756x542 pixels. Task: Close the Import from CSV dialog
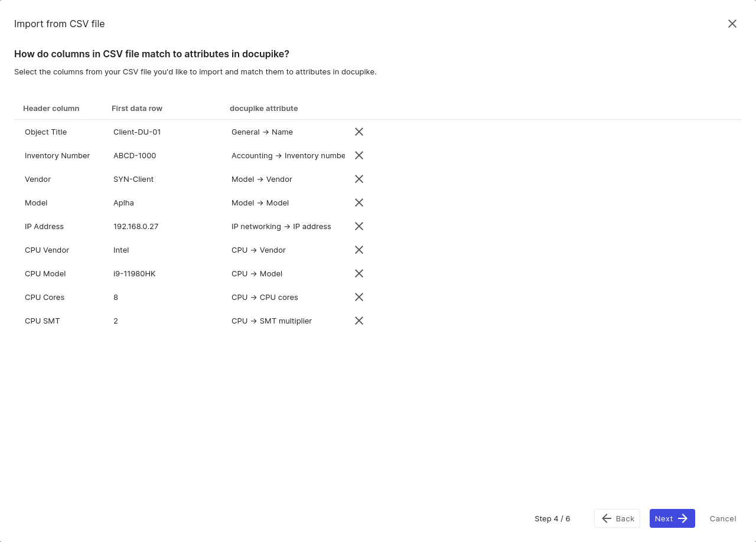pos(732,24)
